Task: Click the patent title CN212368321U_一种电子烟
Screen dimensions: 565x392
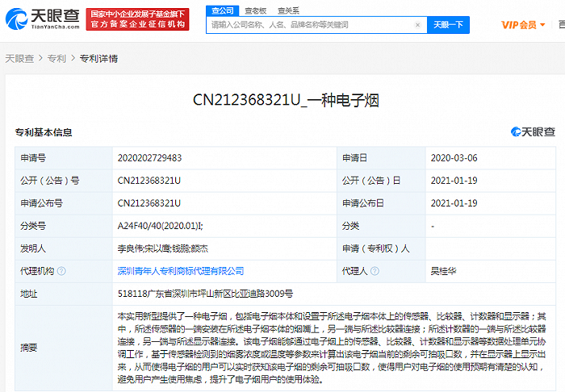Action: tap(286, 100)
